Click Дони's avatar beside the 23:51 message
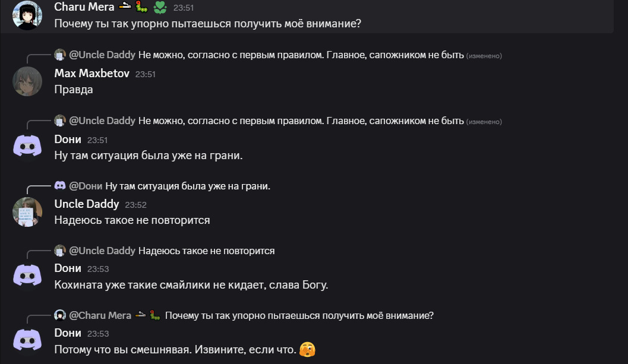The height and width of the screenshot is (364, 628). 27,147
